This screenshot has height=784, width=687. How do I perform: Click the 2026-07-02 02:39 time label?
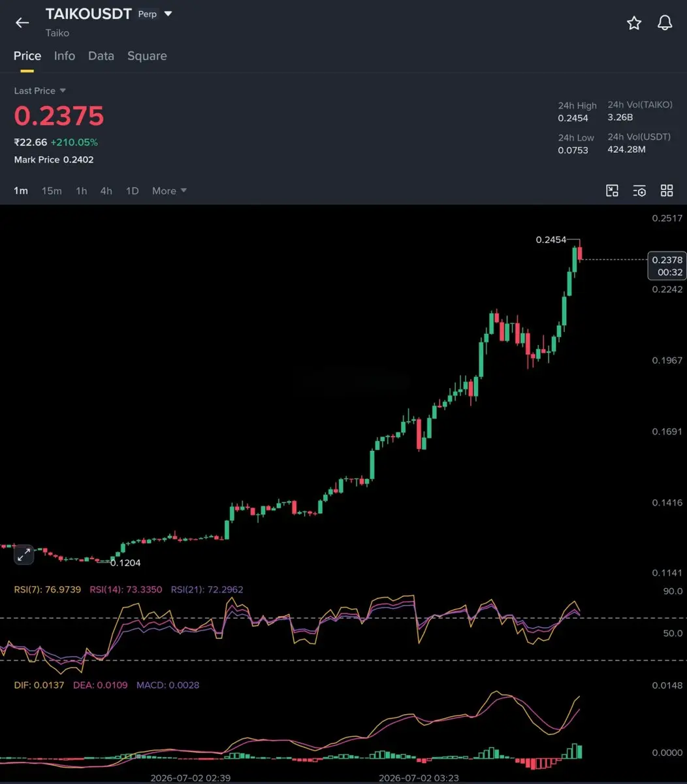pyautogui.click(x=190, y=778)
